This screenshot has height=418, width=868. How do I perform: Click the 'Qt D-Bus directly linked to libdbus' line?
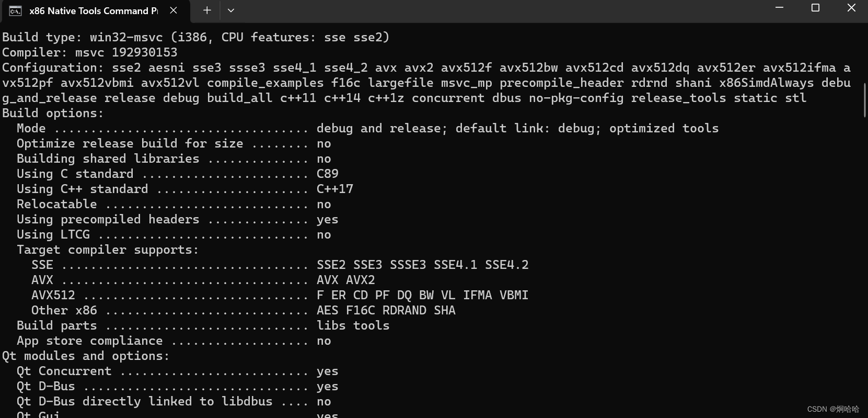coord(174,402)
